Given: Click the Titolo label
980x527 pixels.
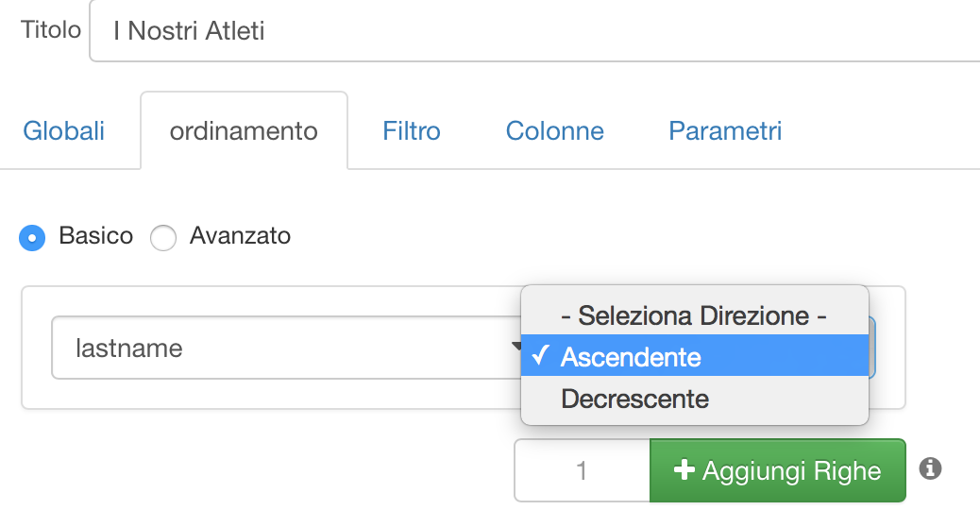Looking at the screenshot, I should [x=51, y=29].
